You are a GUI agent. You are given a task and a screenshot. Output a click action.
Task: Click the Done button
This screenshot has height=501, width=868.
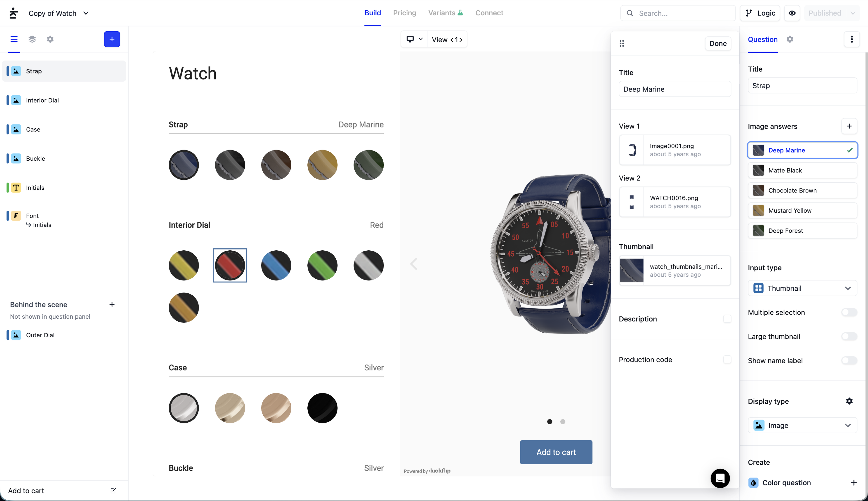[x=718, y=44]
